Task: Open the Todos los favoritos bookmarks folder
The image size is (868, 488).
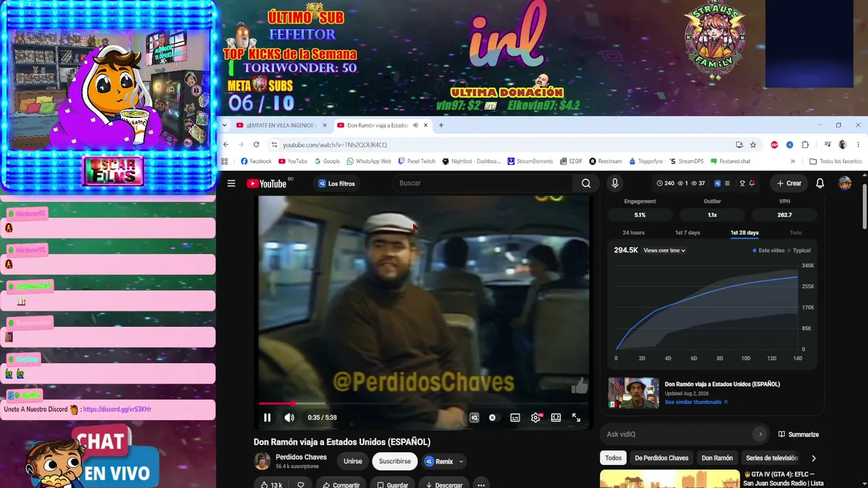Action: click(x=836, y=161)
